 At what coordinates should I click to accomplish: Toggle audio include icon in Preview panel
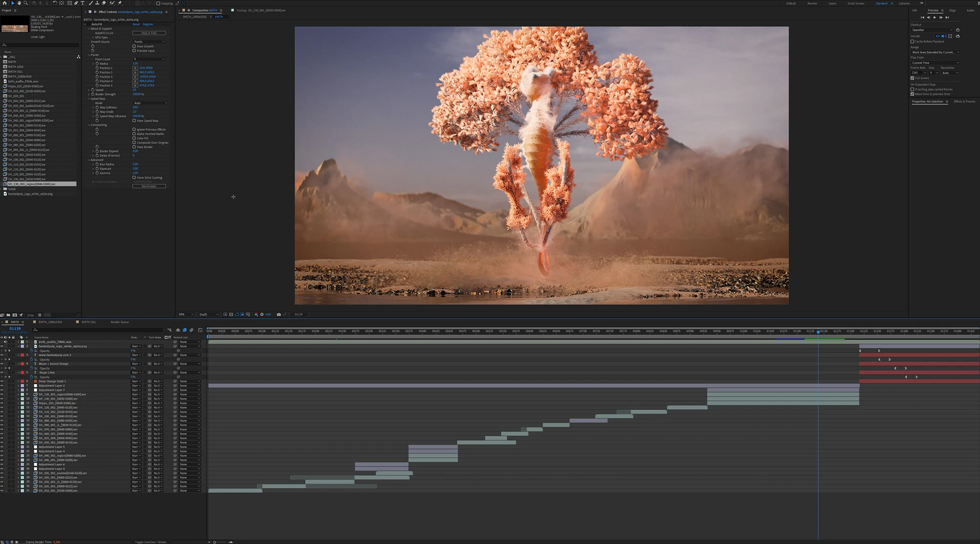click(x=943, y=36)
